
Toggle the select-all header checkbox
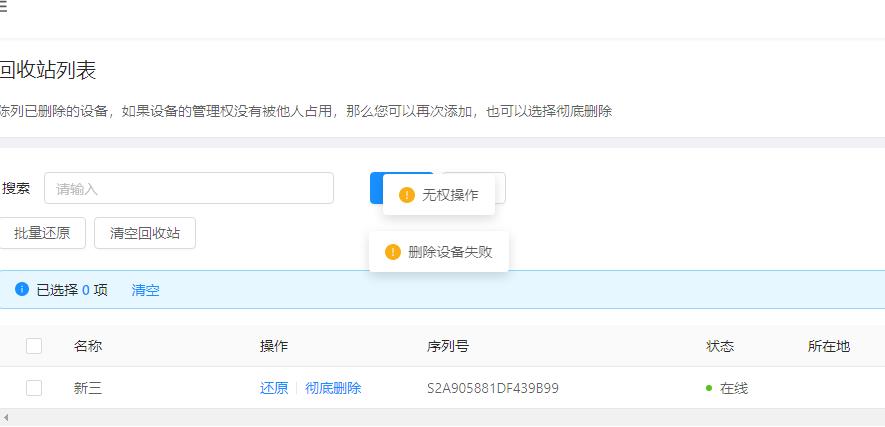[x=34, y=346]
